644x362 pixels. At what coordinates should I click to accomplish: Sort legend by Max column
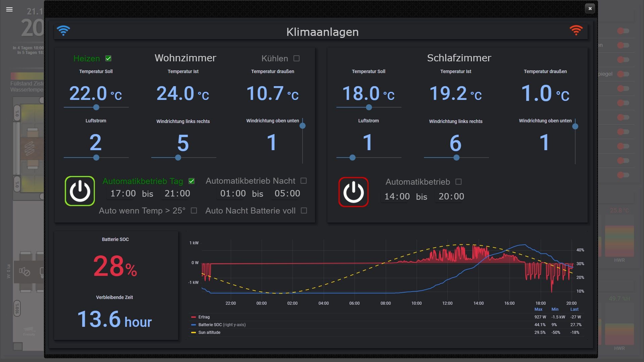coord(538,309)
